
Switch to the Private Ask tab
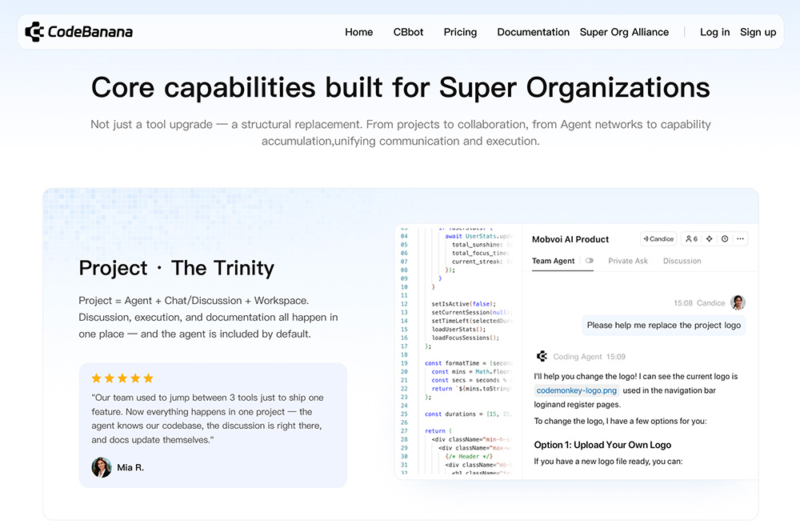tap(628, 261)
